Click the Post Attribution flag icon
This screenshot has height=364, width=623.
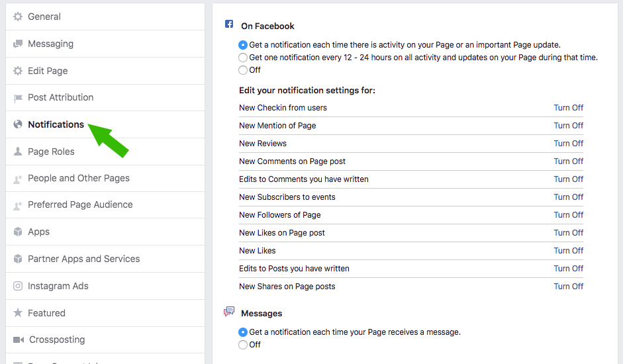(x=18, y=98)
